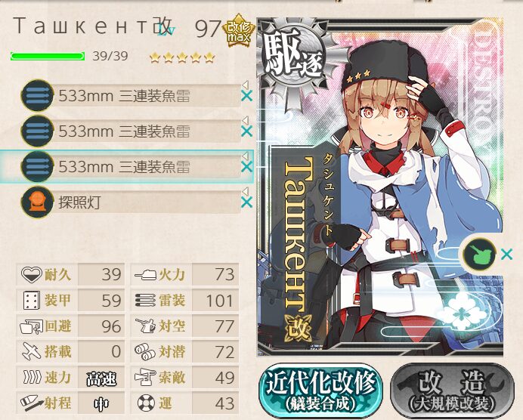Click the green HP bar showing 39/39
Image resolution: width=523 pixels, height=420 pixels.
(x=48, y=56)
